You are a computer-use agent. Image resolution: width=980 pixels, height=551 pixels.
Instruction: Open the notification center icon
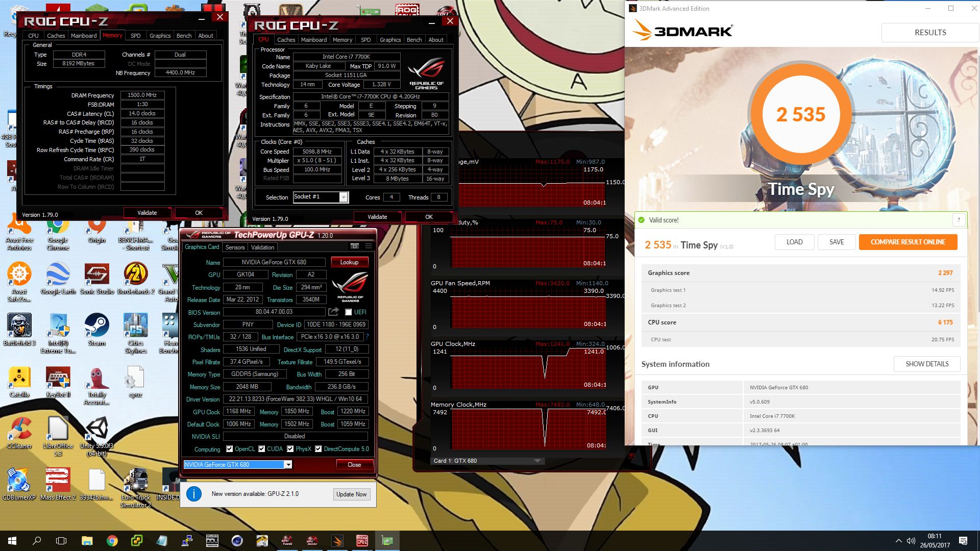(963, 541)
